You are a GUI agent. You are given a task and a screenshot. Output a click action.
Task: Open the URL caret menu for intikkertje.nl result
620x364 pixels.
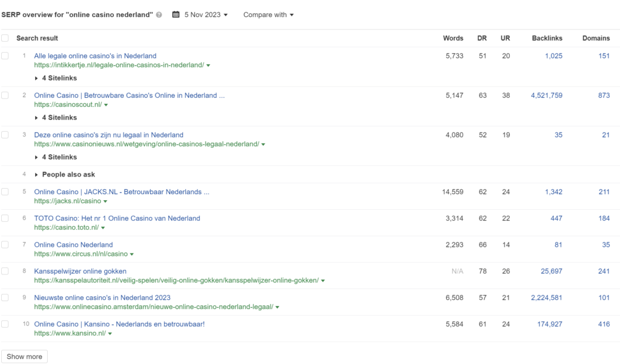[208, 65]
